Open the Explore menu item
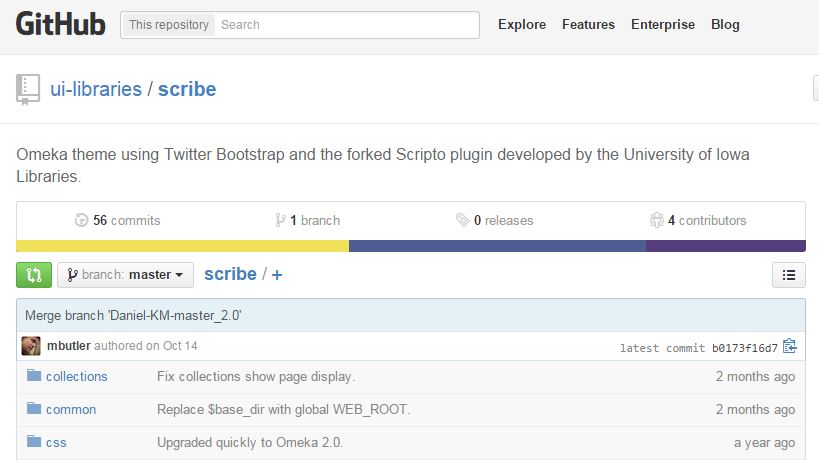 coord(522,24)
